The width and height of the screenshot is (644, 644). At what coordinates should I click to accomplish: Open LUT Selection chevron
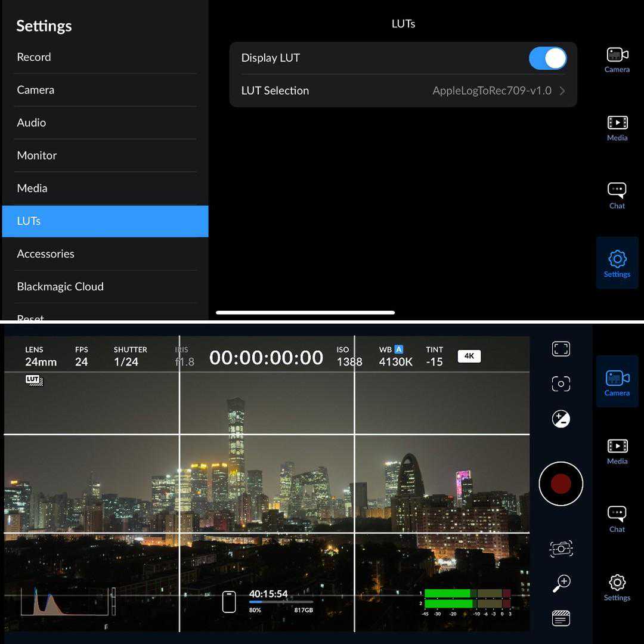562,91
